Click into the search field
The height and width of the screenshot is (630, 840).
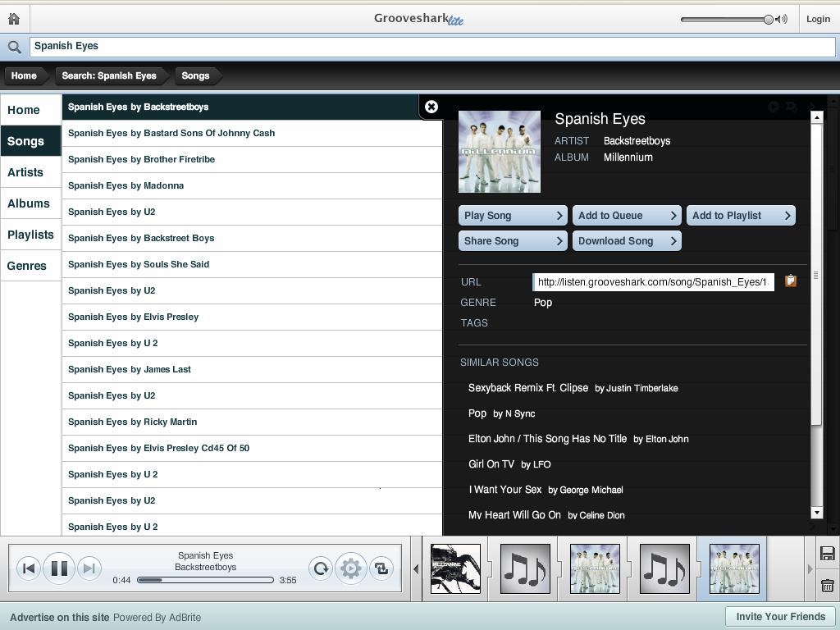tap(431, 47)
